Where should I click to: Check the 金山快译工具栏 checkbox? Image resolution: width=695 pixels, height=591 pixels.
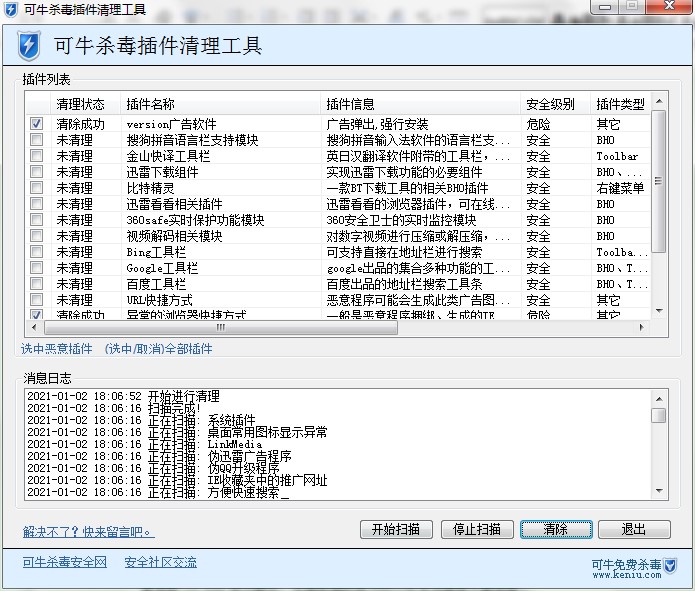point(37,156)
